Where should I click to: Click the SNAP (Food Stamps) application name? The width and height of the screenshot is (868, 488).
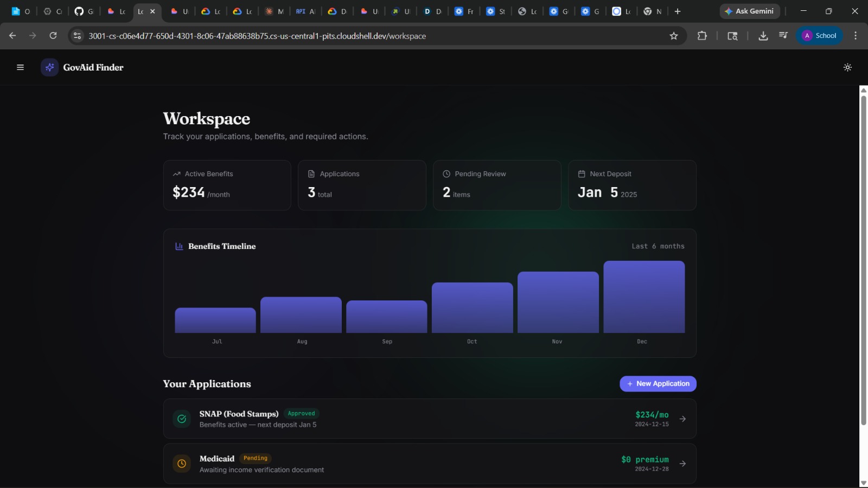click(x=239, y=414)
